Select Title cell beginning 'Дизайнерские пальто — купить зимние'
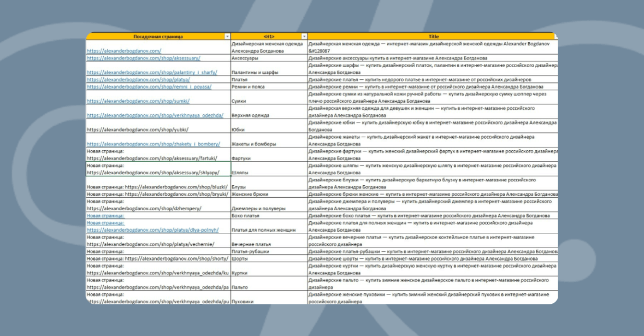 pos(433,284)
